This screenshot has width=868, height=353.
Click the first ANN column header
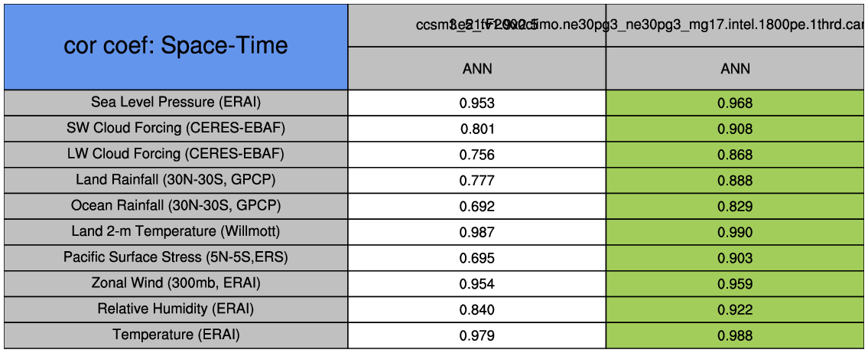click(477, 69)
